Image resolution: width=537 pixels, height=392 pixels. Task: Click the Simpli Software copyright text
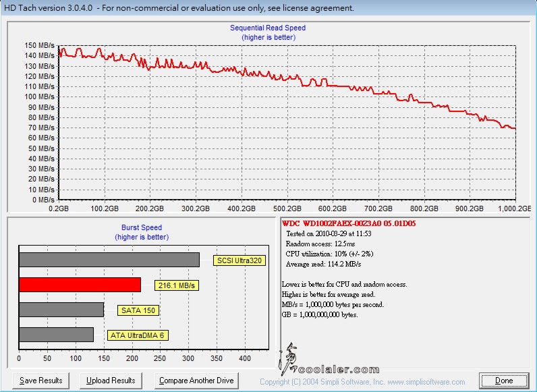[x=362, y=382]
